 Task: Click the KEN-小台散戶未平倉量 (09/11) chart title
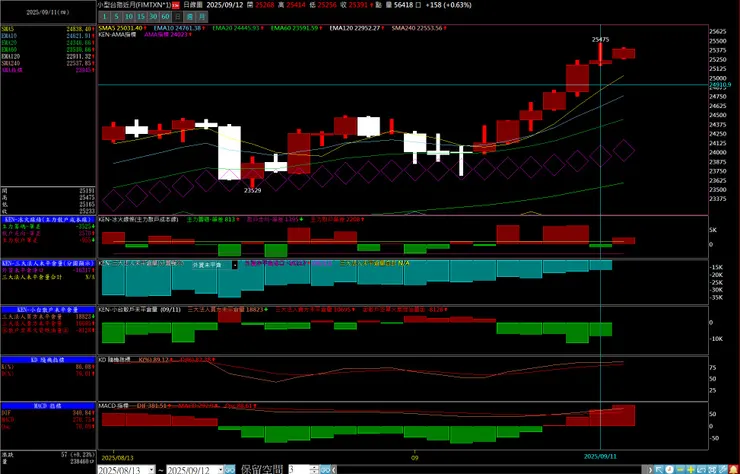pos(140,310)
